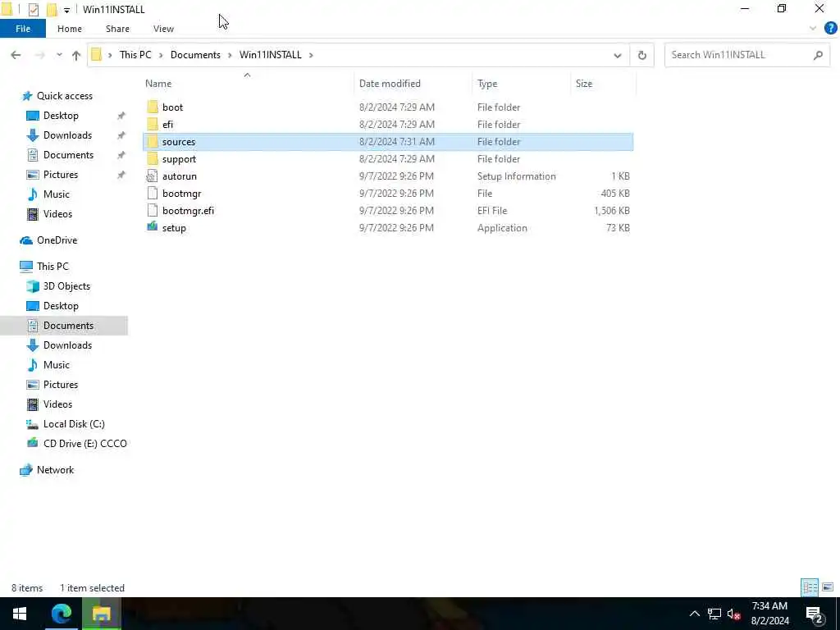Open the Windows Start menu
840x630 pixels.
(20, 614)
